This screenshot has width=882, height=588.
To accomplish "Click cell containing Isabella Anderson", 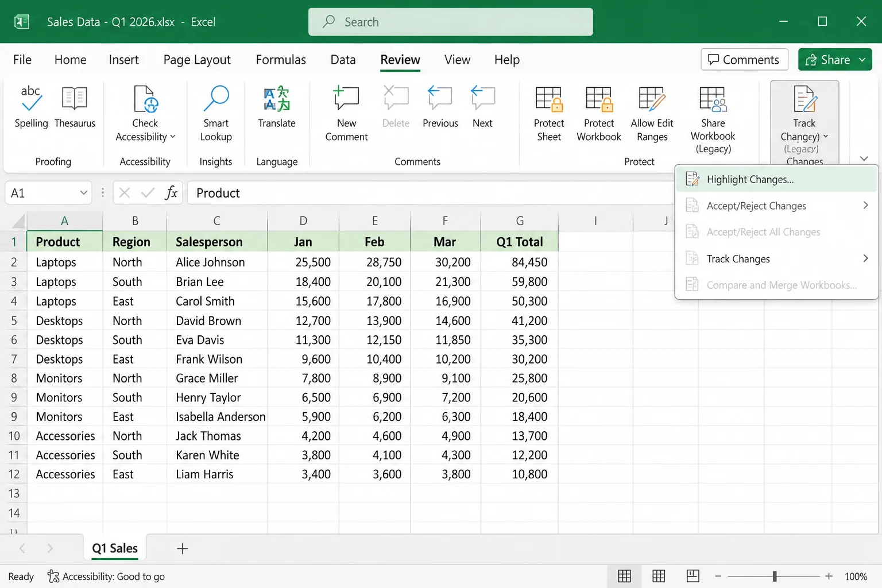I will pos(216,416).
